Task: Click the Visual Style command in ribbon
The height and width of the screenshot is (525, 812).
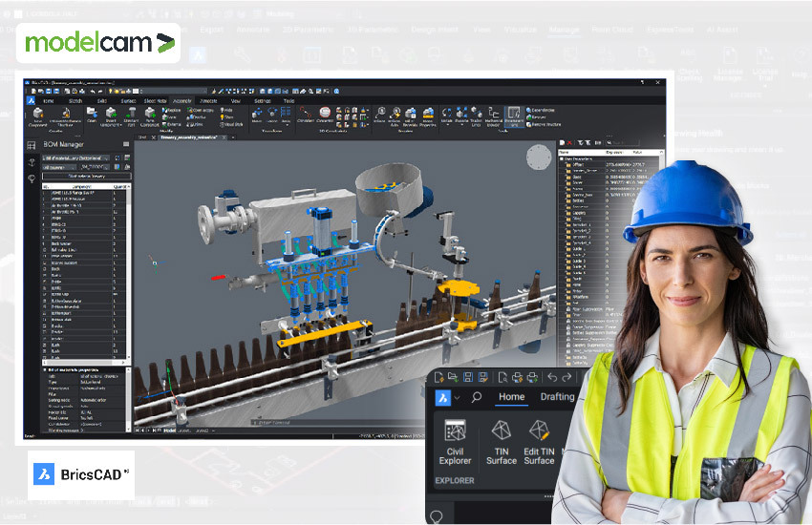Action: 231,125
